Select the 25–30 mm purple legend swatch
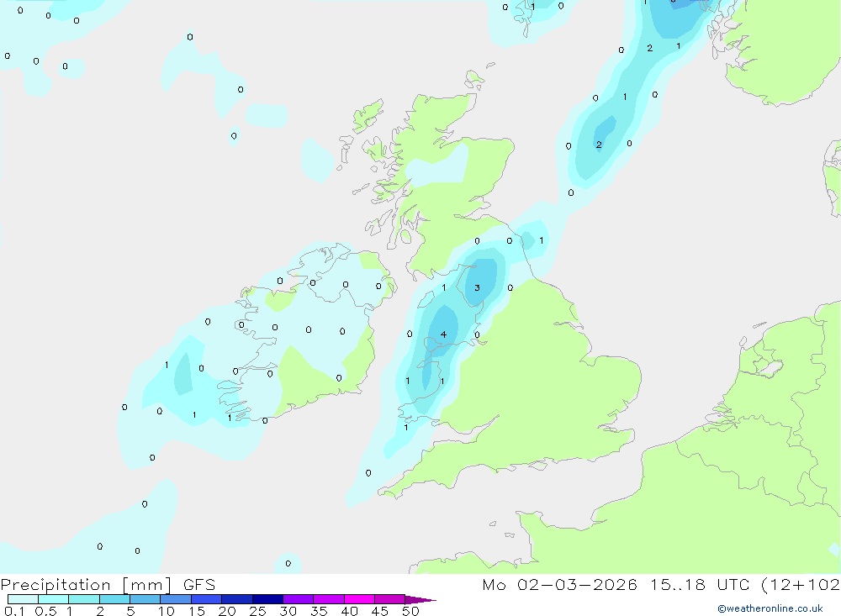The height and width of the screenshot is (616, 841). [267, 599]
